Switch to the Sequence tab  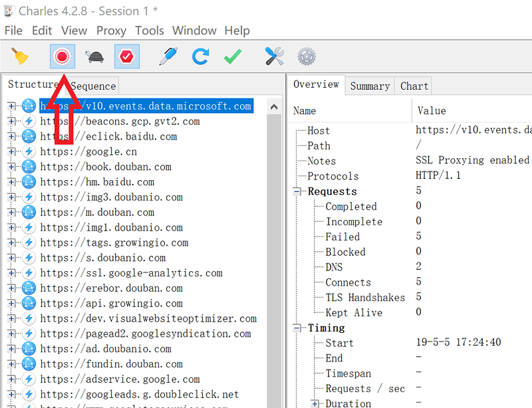click(93, 86)
